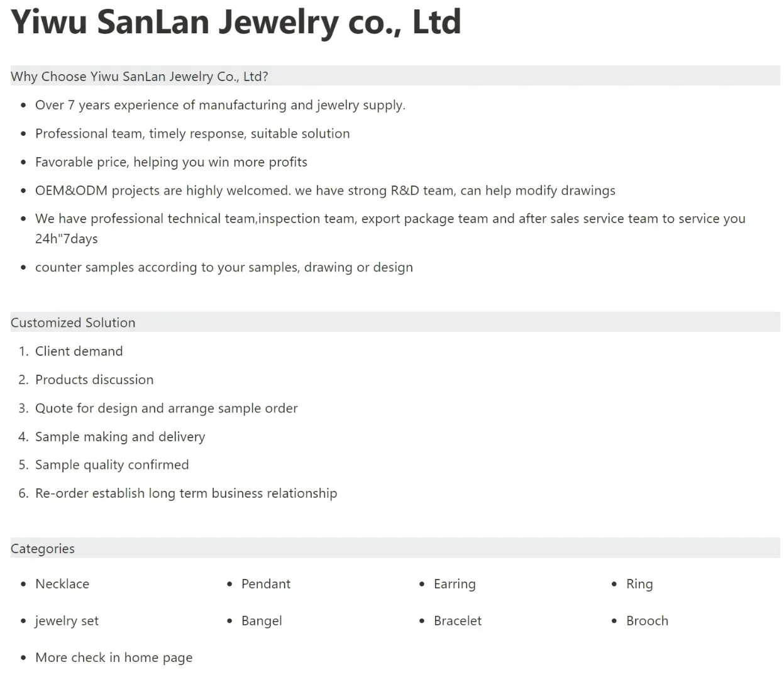
Task: Open the Brooch category
Action: (646, 621)
